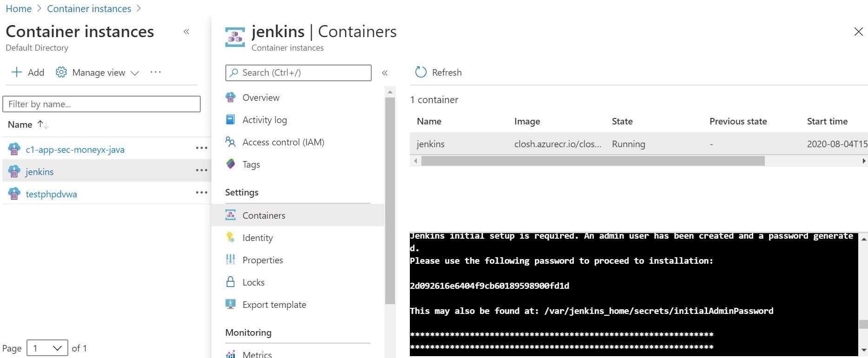Click table scrollbar left arrow
This screenshot has height=358, width=868.
(x=416, y=161)
